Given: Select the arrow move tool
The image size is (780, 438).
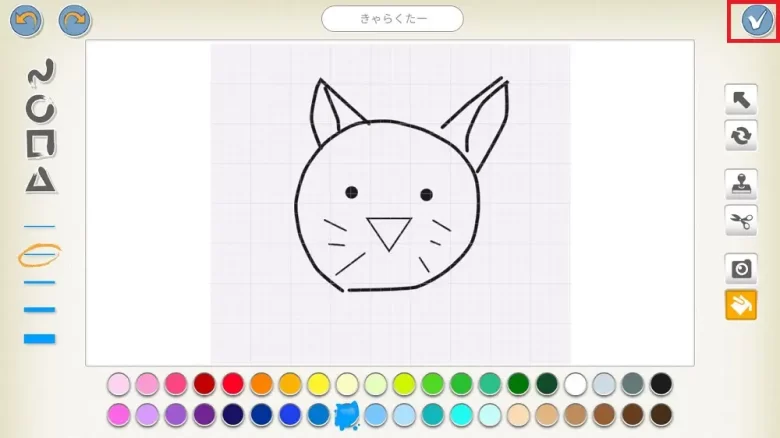Looking at the screenshot, I should pos(741,99).
